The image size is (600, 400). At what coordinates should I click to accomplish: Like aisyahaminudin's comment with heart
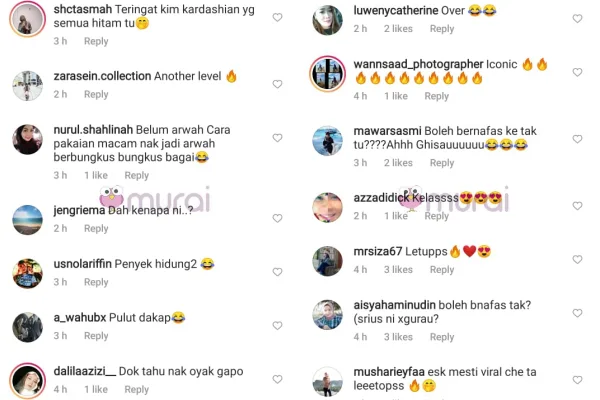pyautogui.click(x=577, y=313)
